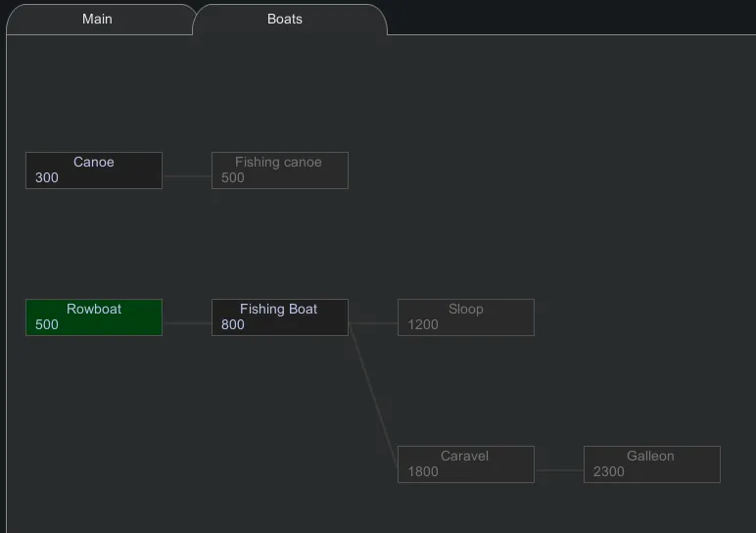Screen dimensions: 756x533
Task: Click the 2300 cost on Galleon
Action: click(609, 472)
